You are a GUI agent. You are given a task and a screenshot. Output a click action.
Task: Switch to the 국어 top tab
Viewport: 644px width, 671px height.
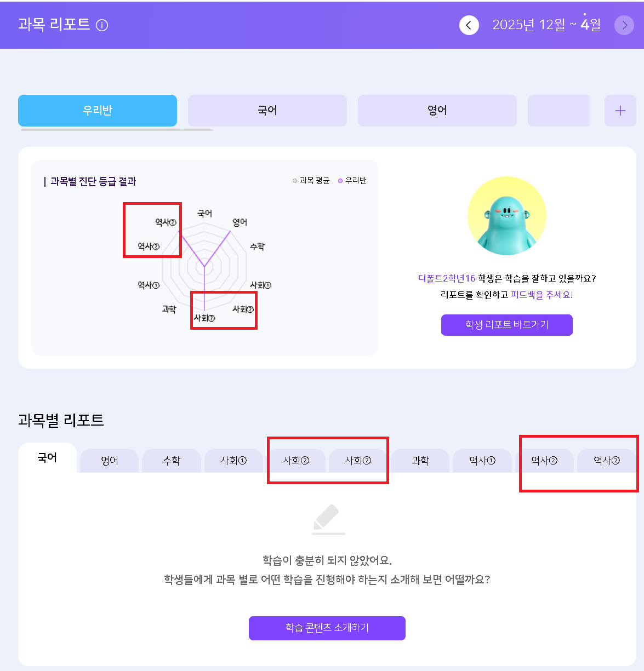(x=267, y=111)
